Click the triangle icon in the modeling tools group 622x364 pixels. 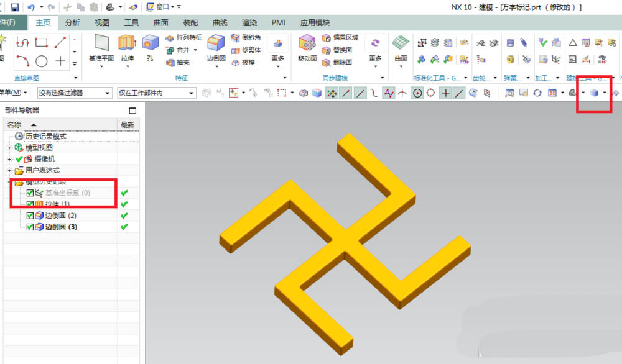click(572, 42)
